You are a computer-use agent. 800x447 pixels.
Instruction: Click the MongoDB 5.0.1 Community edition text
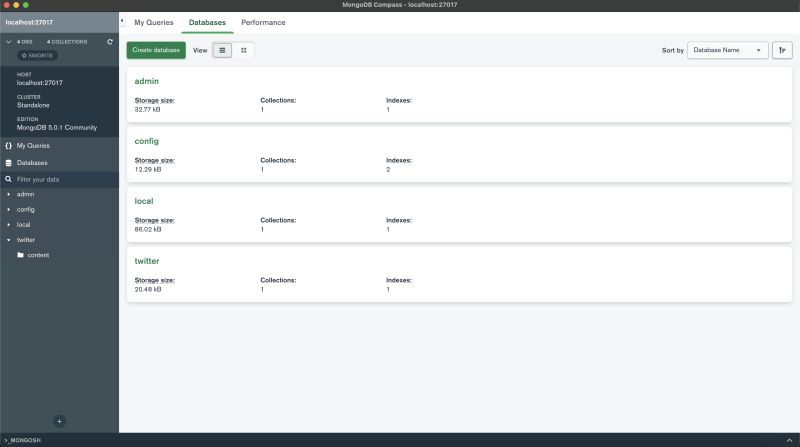pos(57,128)
